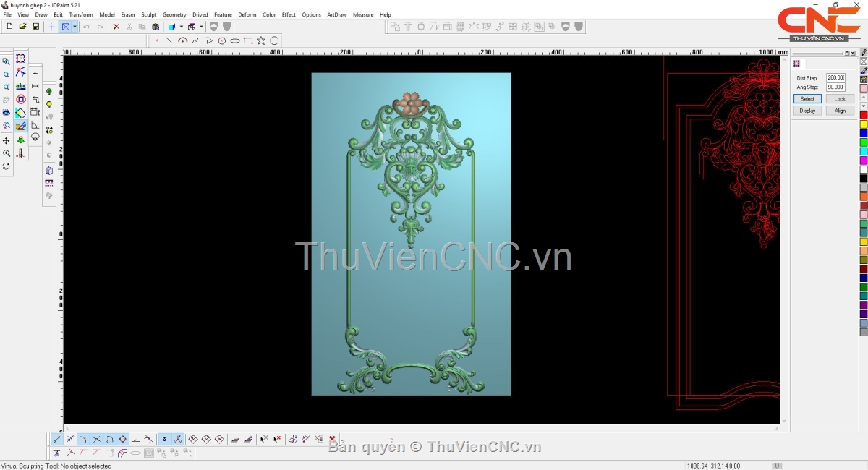The height and width of the screenshot is (470, 868).
Task: Click the Align button
Action: click(x=840, y=111)
